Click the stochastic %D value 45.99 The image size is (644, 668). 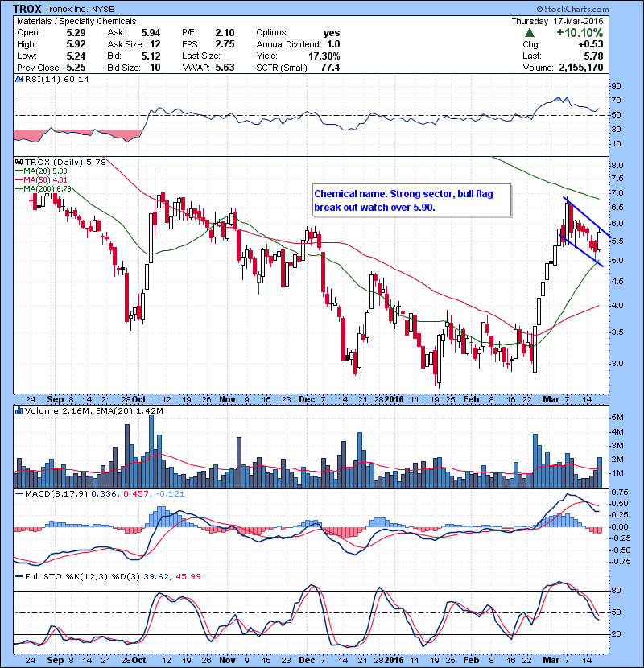pyautogui.click(x=188, y=576)
